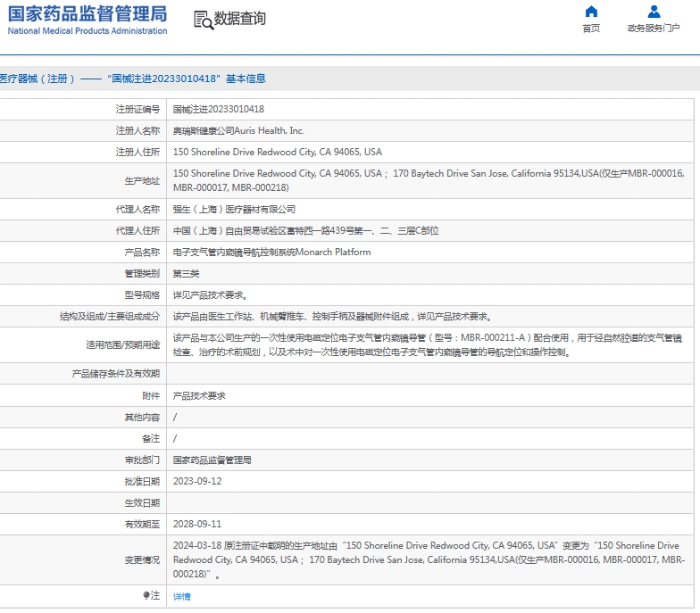This screenshot has height=613, width=700.
Task: Select registration number value 国械注进20233010418 in table
Action: click(x=218, y=109)
